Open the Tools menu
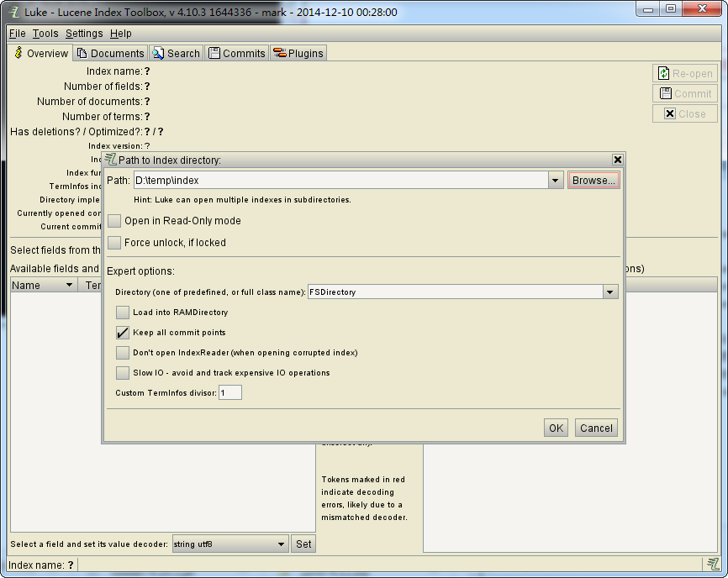Image resolution: width=728 pixels, height=578 pixels. click(x=45, y=34)
